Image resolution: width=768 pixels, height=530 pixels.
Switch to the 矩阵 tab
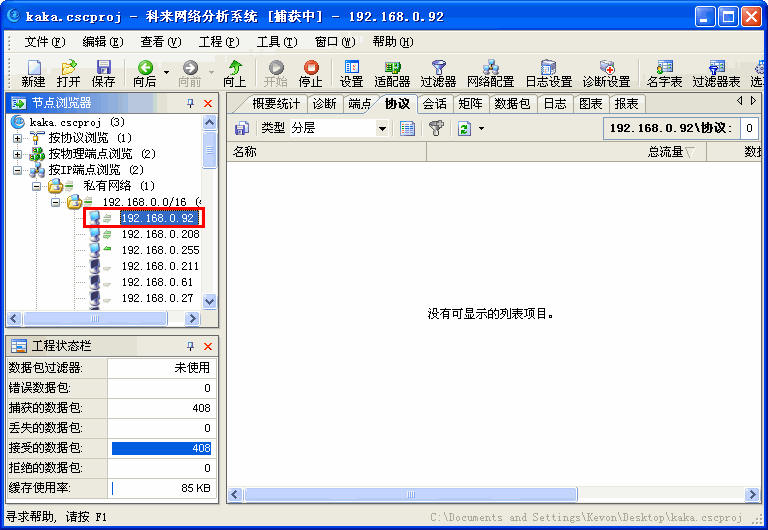470,104
